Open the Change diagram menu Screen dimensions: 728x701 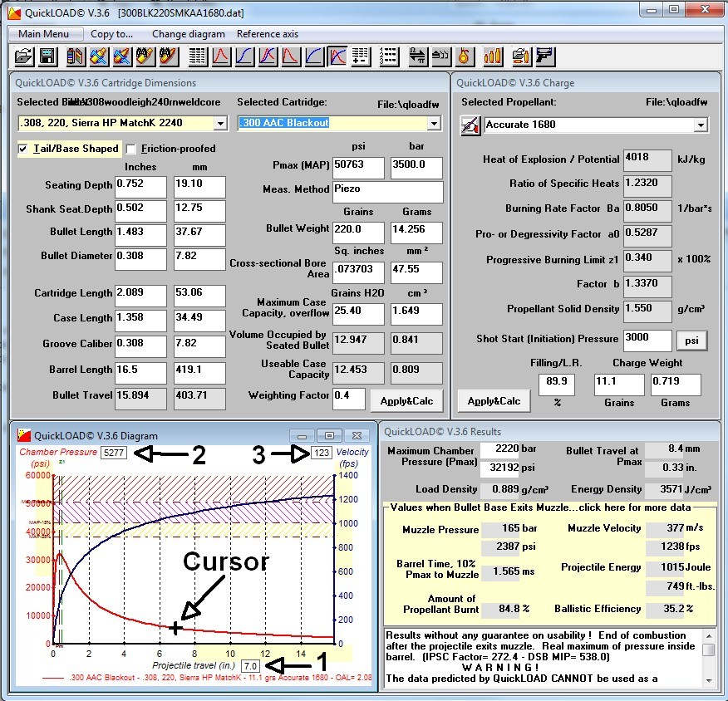[189, 34]
